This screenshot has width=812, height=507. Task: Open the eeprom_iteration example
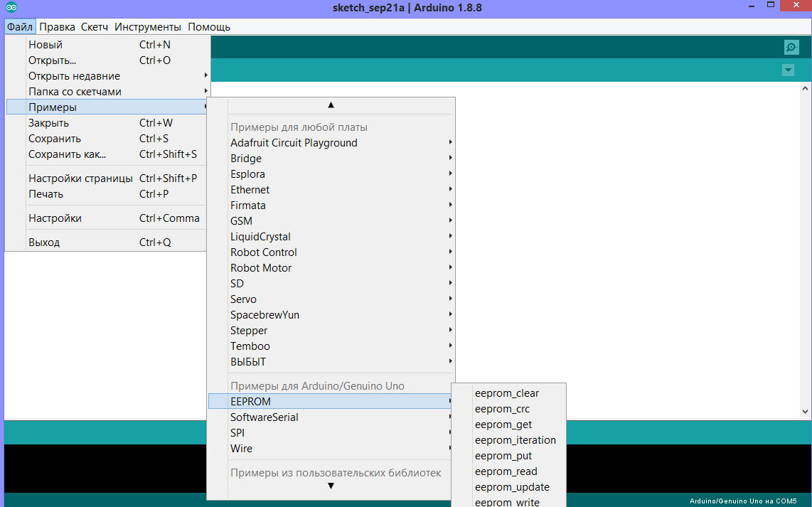click(x=508, y=440)
